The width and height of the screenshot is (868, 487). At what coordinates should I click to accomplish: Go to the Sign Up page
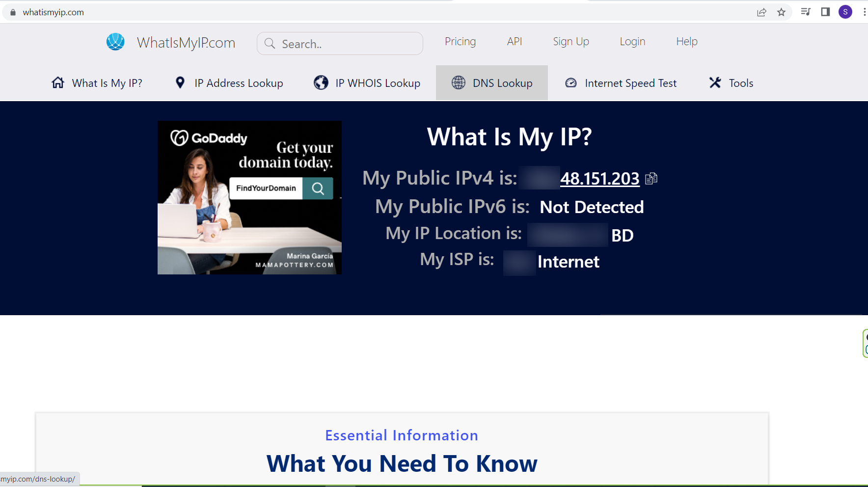coord(571,42)
